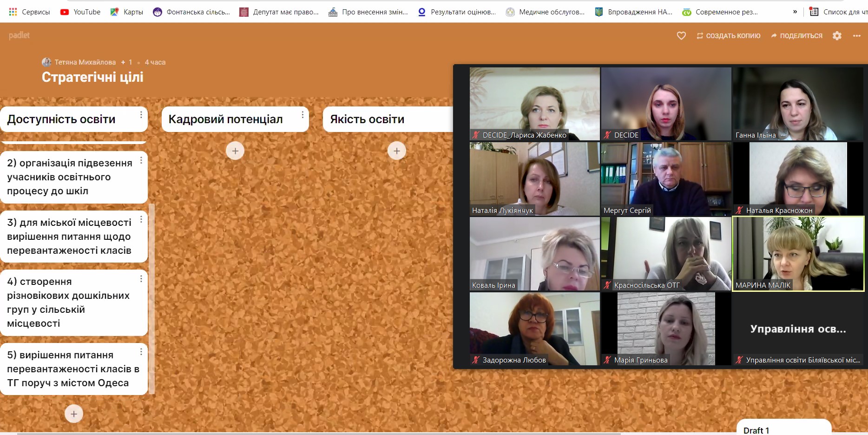This screenshot has height=435, width=868.
Task: Select Красносільська ОТГ video tile
Action: pos(666,254)
